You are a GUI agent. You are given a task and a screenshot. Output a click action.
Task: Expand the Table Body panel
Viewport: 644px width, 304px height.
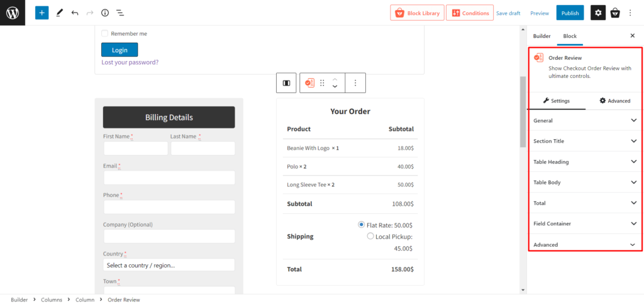click(586, 182)
